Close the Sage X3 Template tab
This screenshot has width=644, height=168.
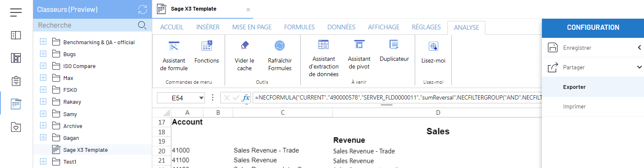[248, 9]
